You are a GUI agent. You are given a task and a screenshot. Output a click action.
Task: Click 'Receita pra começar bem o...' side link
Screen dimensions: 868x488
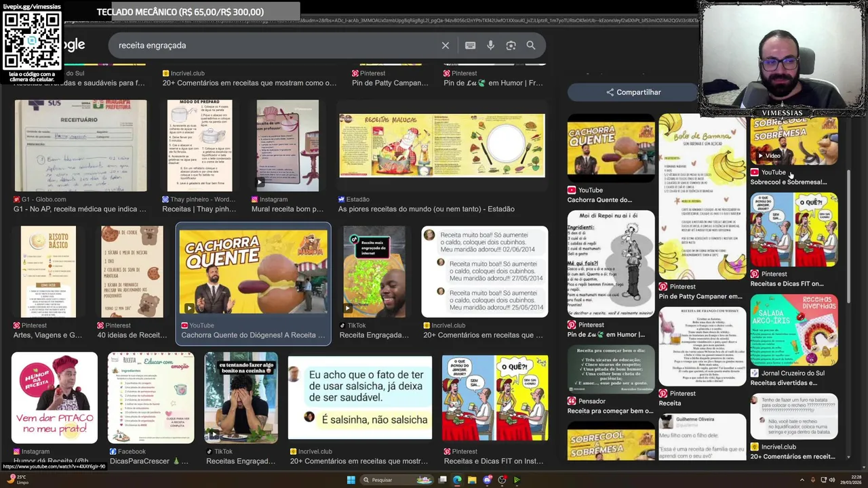(610, 411)
